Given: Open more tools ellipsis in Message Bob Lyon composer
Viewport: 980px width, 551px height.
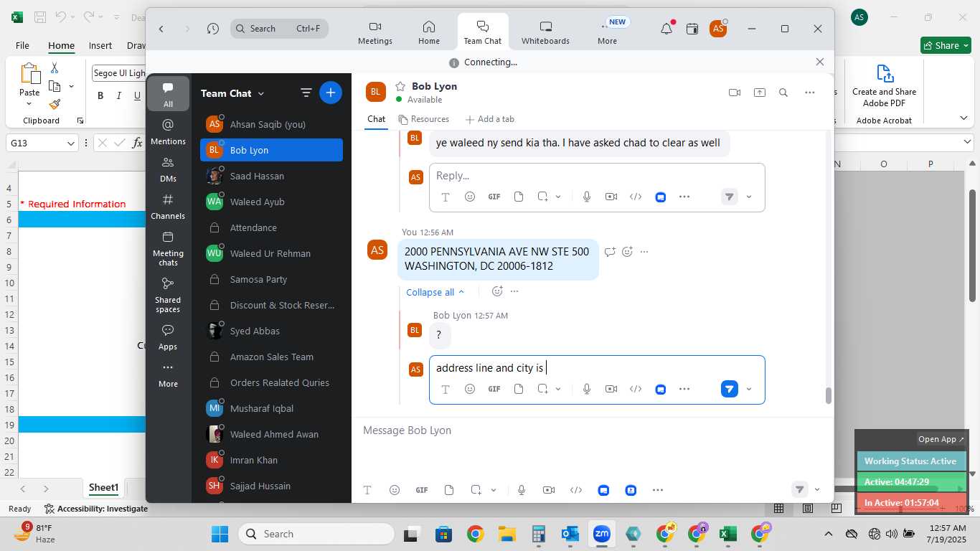Looking at the screenshot, I should click(x=658, y=490).
